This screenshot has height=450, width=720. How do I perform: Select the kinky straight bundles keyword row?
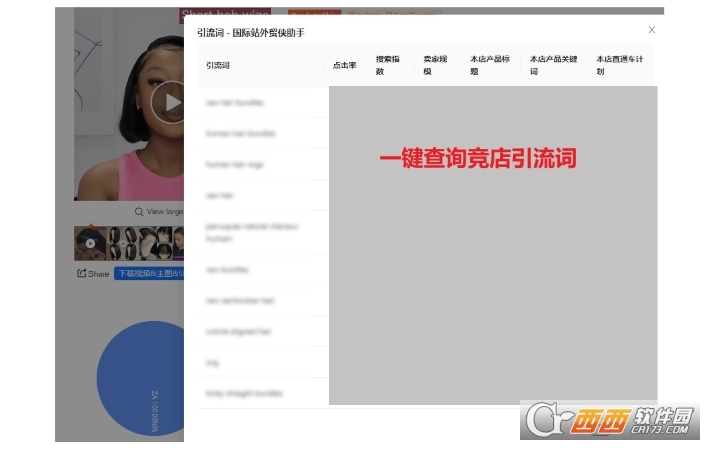263,394
